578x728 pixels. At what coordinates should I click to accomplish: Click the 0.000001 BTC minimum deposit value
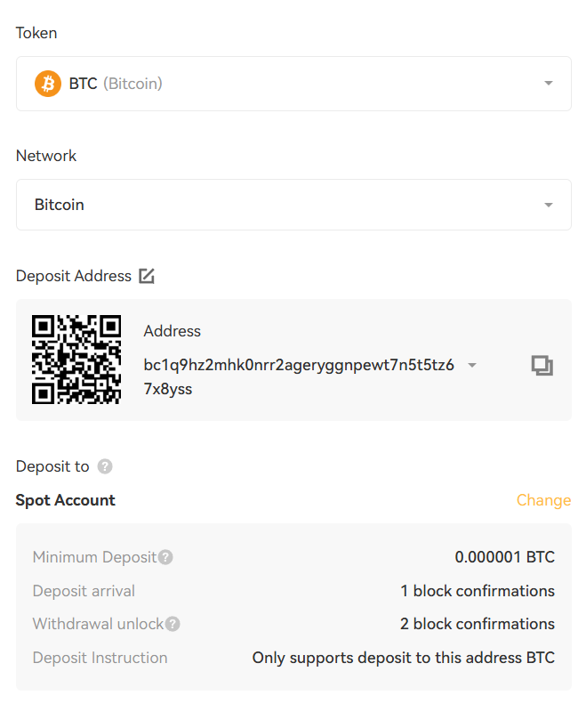pyautogui.click(x=504, y=558)
